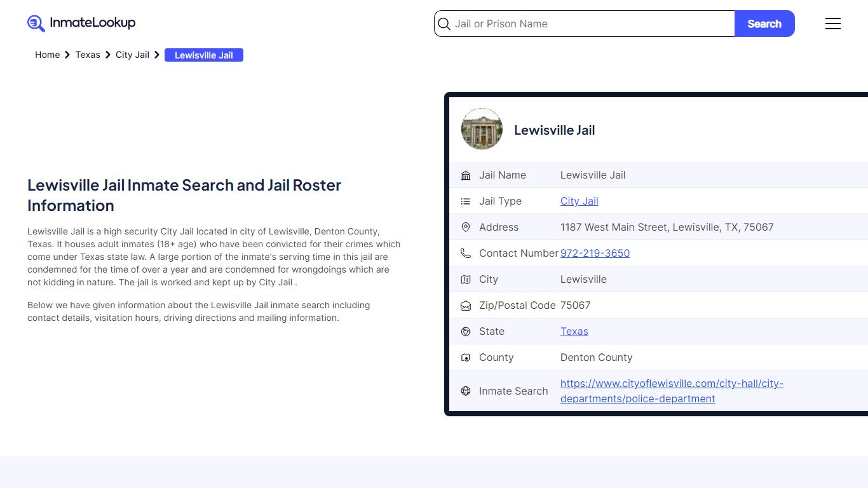The width and height of the screenshot is (868, 488).
Task: Click the zip code value 75067
Action: point(576,306)
